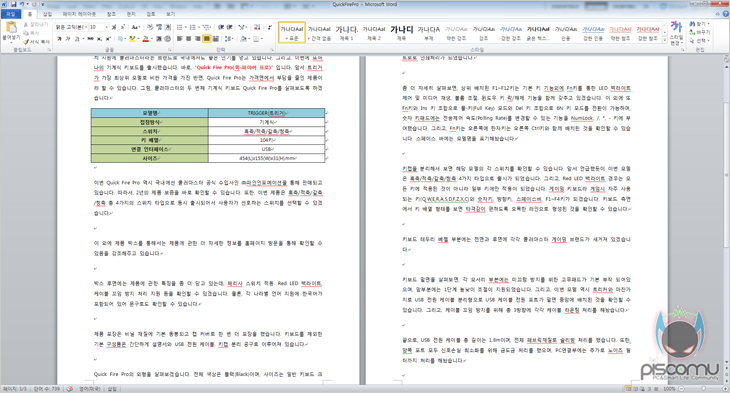Click the character shading icon
Viewport: 730px width, 393px height.
159,39
